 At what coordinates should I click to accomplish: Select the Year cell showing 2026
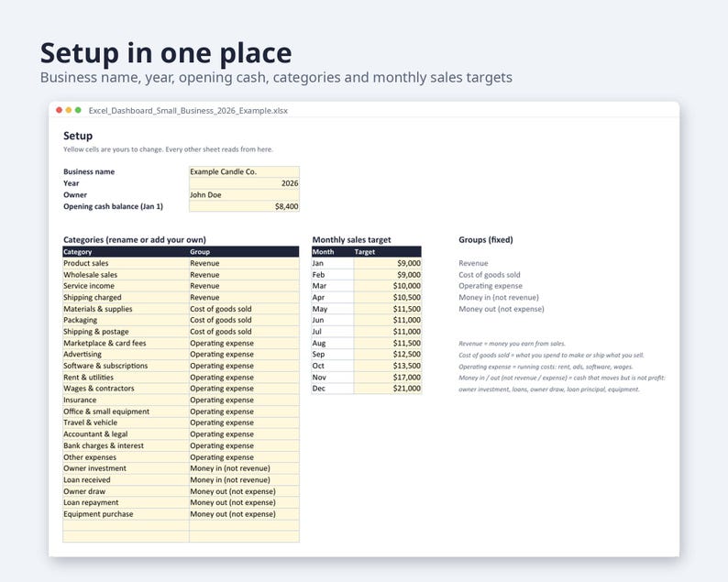[244, 183]
